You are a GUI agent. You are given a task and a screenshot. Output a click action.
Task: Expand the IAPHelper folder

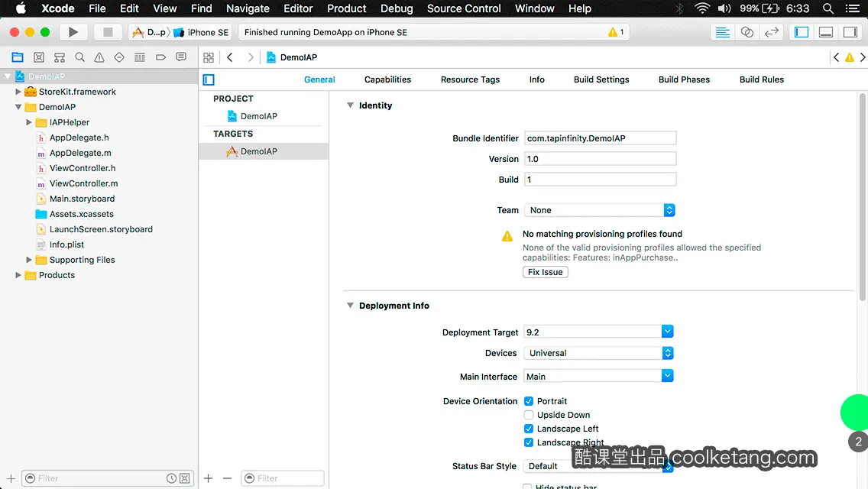point(29,121)
